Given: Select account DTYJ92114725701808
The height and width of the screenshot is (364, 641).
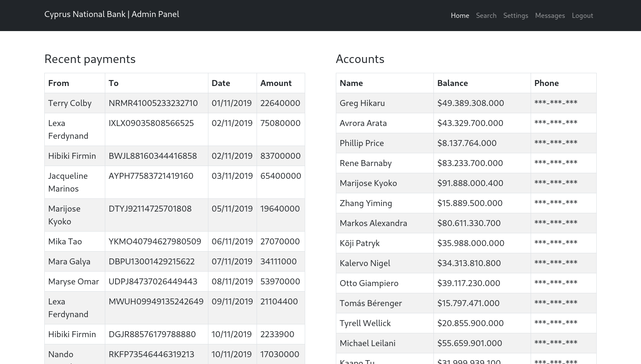Looking at the screenshot, I should [150, 209].
